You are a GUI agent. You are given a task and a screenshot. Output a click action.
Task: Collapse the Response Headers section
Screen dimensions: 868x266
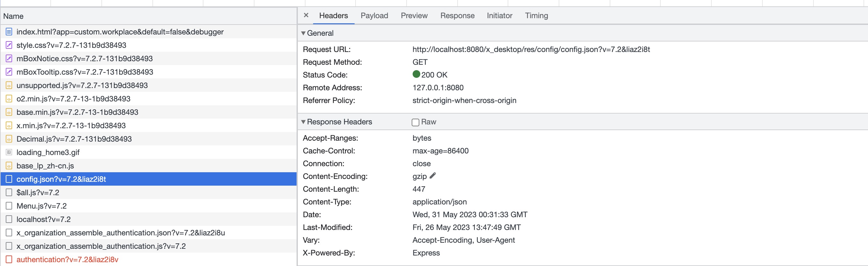click(303, 122)
